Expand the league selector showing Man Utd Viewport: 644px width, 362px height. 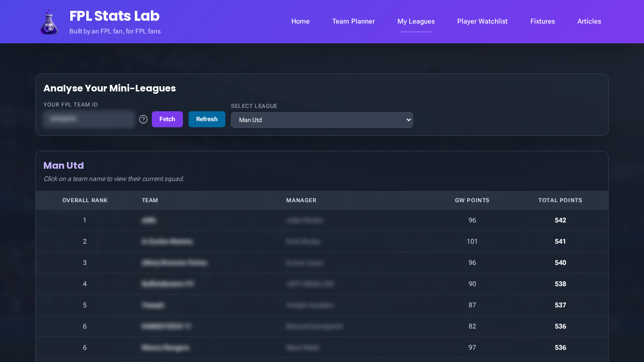tap(322, 120)
